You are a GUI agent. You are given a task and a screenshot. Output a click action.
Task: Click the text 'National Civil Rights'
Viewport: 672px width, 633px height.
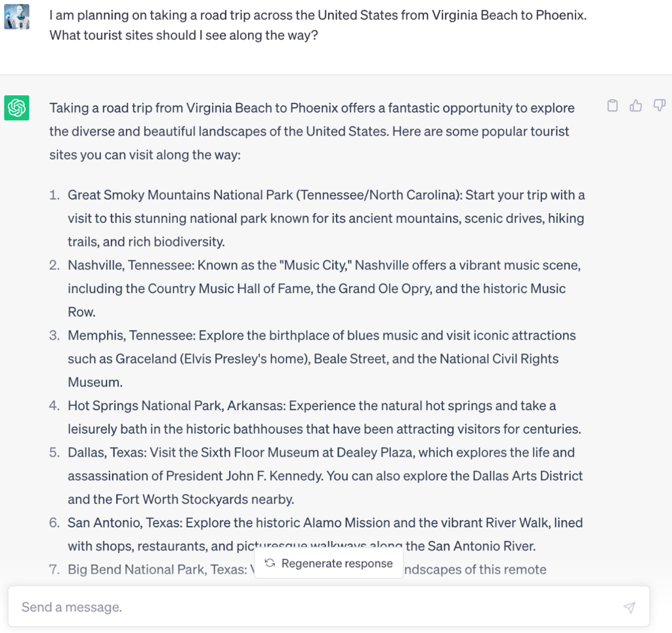(x=499, y=358)
